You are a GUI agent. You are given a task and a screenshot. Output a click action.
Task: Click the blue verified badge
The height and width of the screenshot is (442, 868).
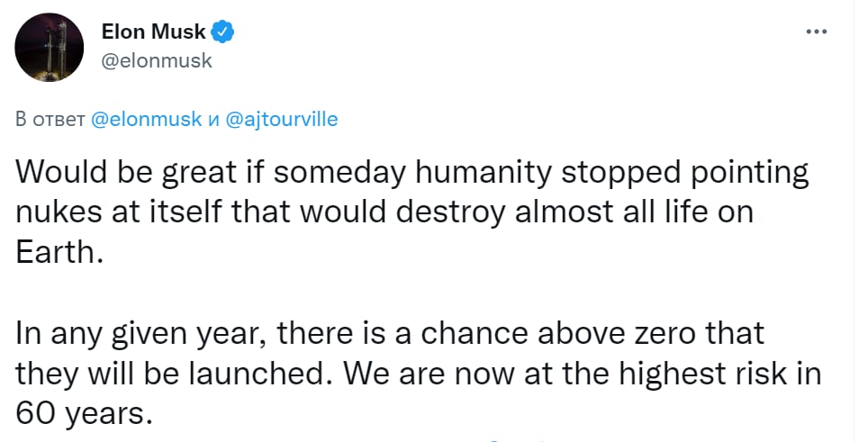(223, 33)
